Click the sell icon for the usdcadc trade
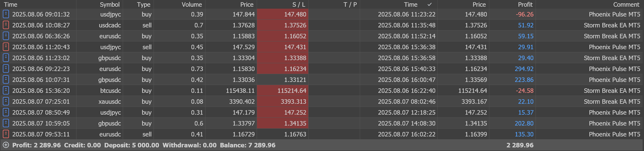The height and width of the screenshot is (151, 644). [x=6, y=25]
